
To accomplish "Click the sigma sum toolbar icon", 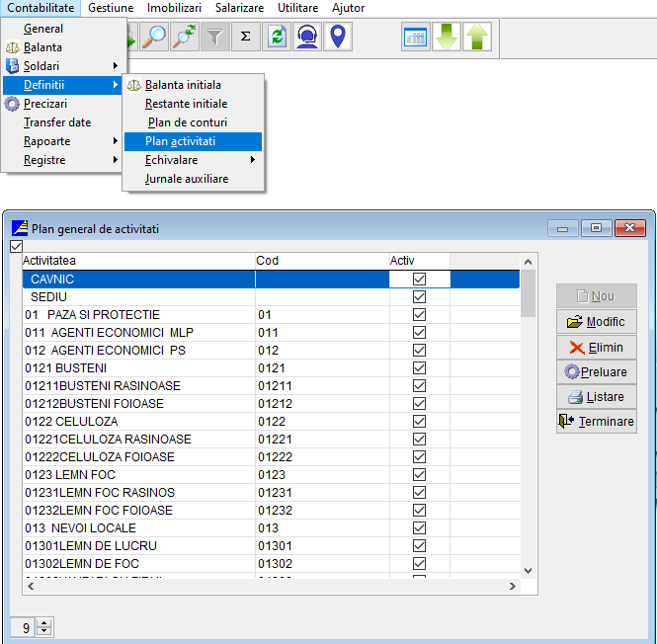I will (246, 38).
